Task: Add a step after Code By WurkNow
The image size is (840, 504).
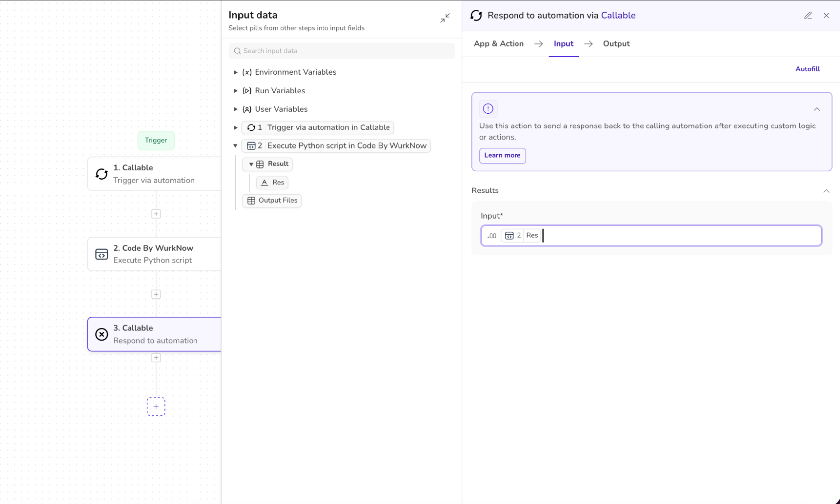Action: click(156, 294)
